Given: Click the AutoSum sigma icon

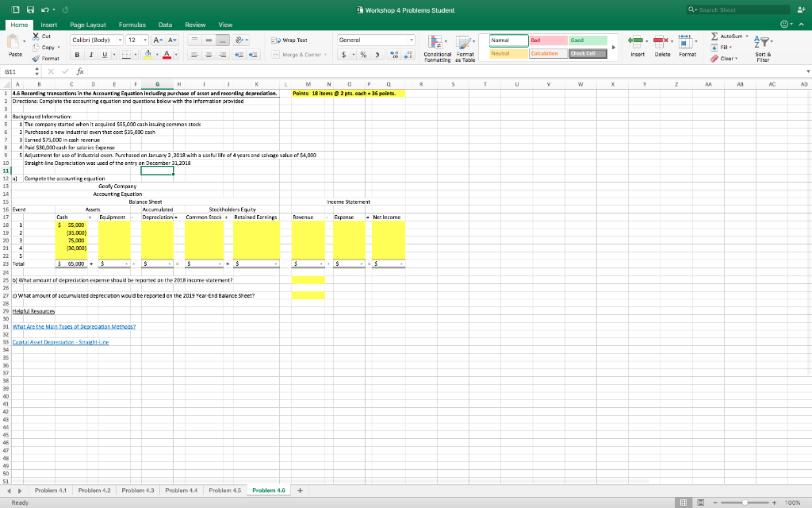Looking at the screenshot, I should coord(716,37).
